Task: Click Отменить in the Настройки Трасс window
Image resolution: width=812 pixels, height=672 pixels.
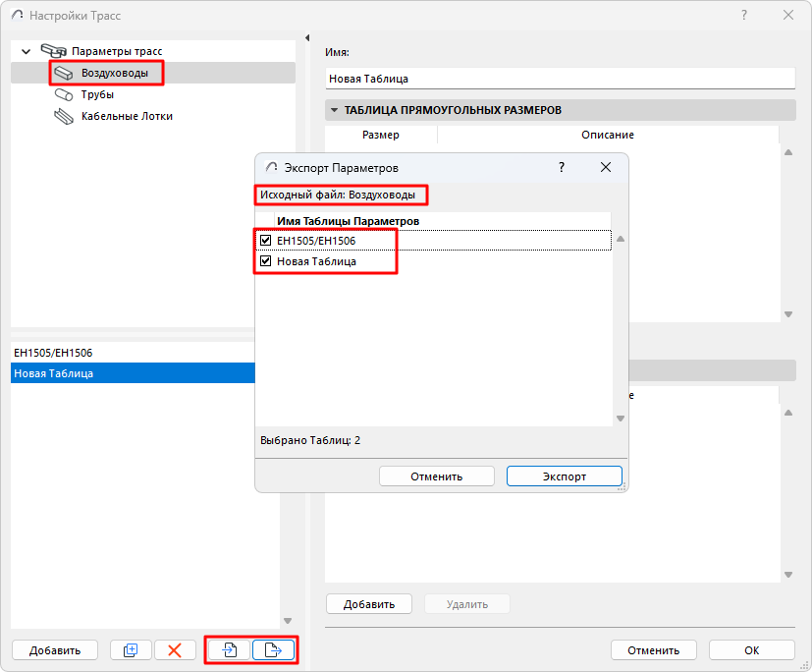Action: click(x=654, y=650)
